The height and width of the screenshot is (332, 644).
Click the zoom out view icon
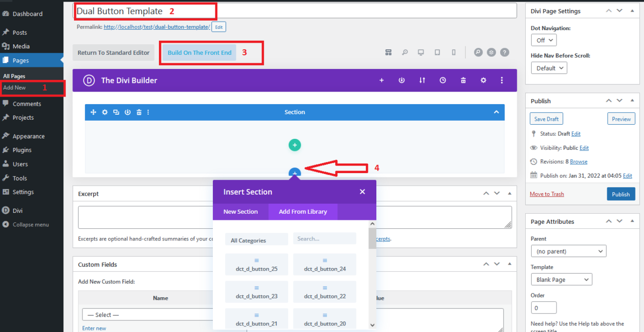[405, 52]
